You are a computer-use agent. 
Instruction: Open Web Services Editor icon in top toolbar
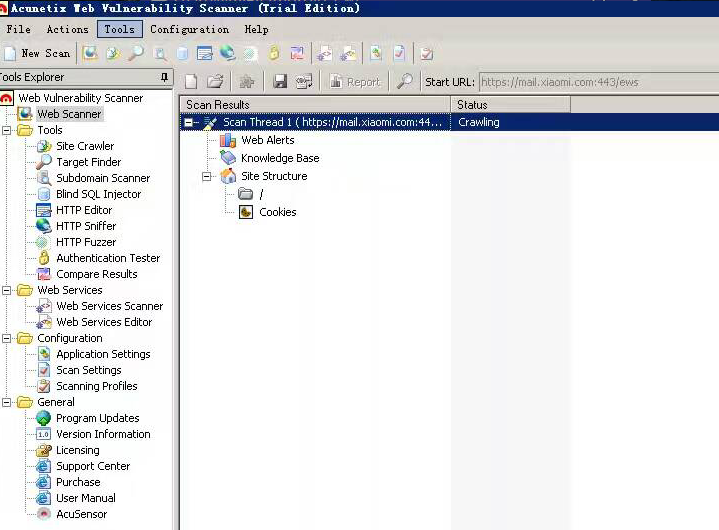(x=348, y=54)
